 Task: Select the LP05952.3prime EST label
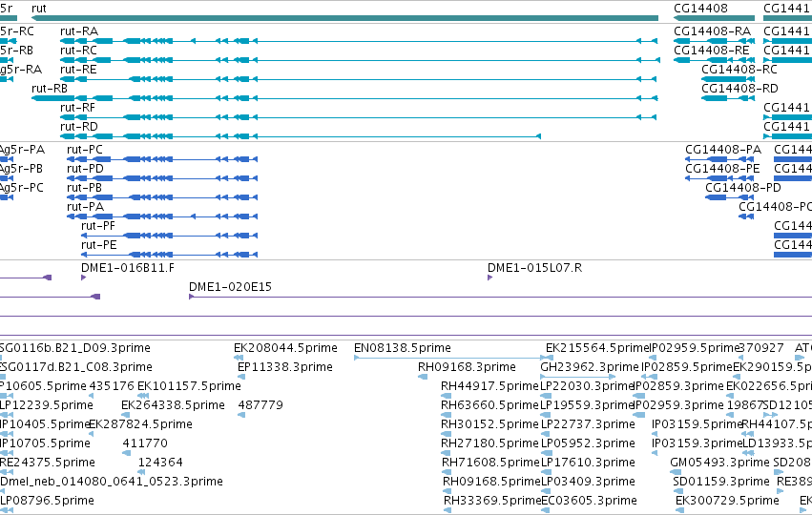[589, 443]
